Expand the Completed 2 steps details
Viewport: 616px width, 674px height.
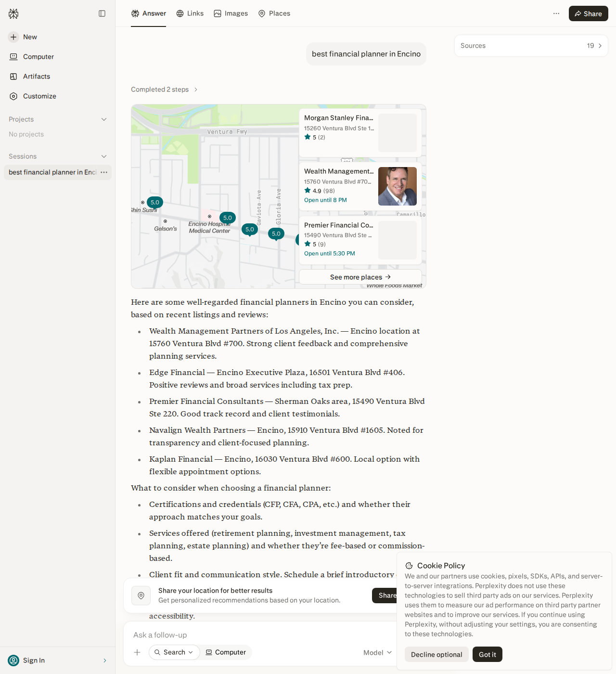click(x=165, y=90)
